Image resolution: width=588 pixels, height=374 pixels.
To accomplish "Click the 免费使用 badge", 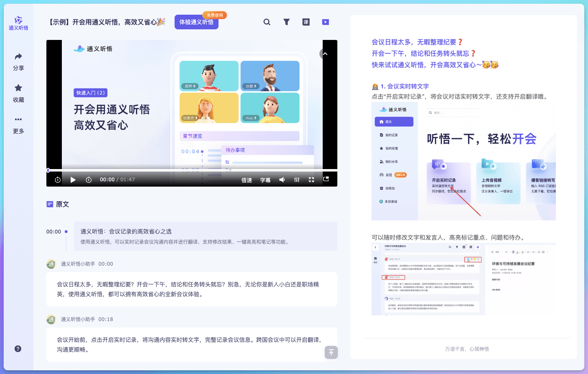I will pos(215,15).
